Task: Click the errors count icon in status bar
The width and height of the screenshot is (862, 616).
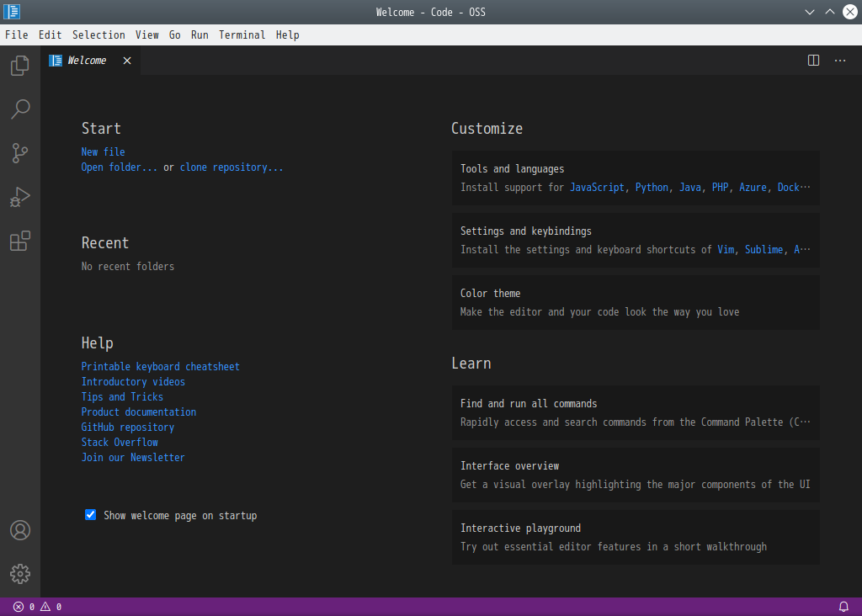Action: point(19,607)
